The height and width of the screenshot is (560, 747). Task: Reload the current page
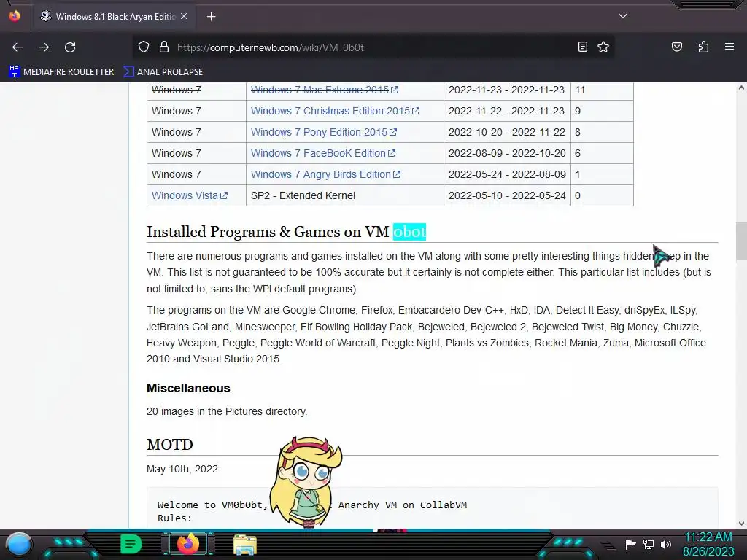(70, 47)
